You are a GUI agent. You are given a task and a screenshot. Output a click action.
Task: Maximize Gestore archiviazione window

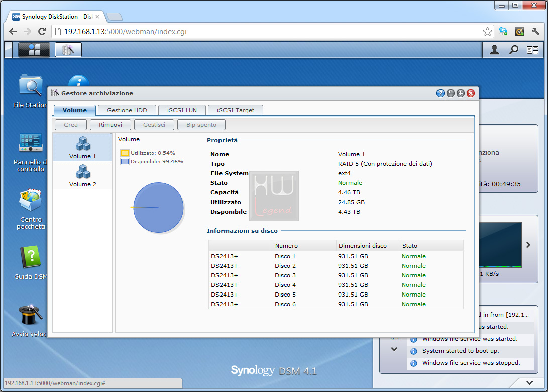461,93
